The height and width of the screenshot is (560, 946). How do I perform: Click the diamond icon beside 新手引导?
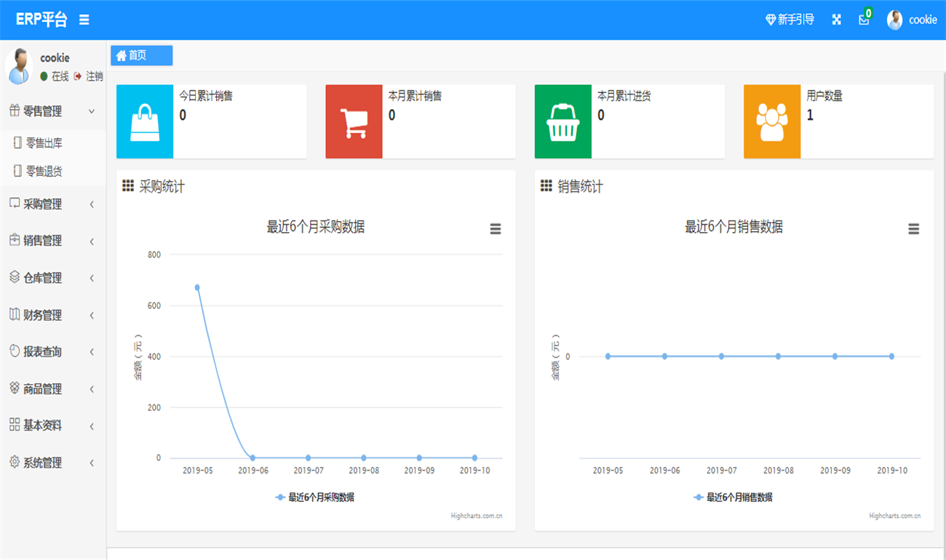click(771, 20)
